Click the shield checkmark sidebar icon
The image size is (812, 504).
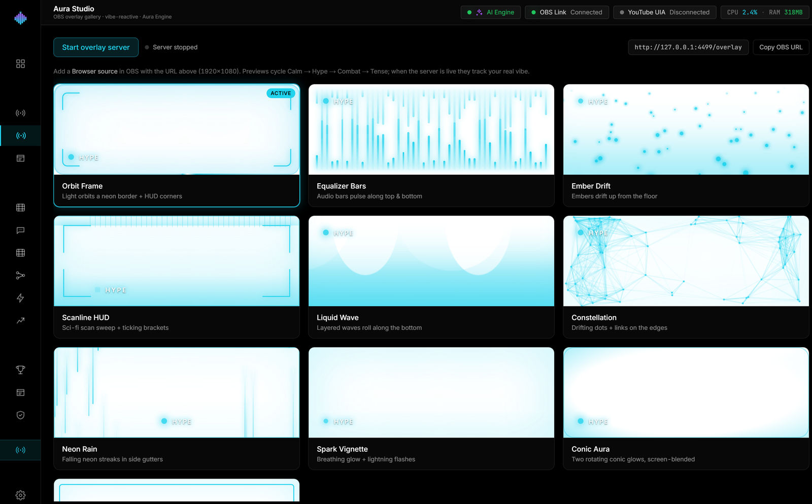[20, 415]
